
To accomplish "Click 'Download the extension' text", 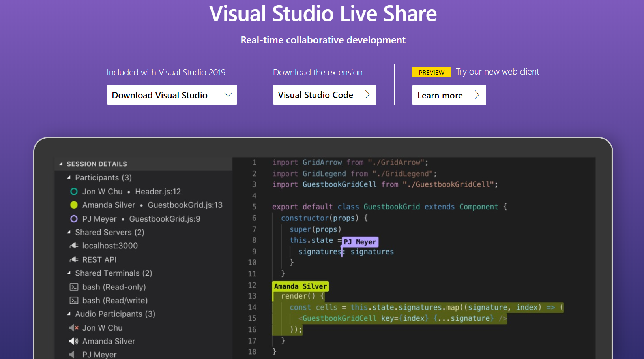I will [x=318, y=73].
